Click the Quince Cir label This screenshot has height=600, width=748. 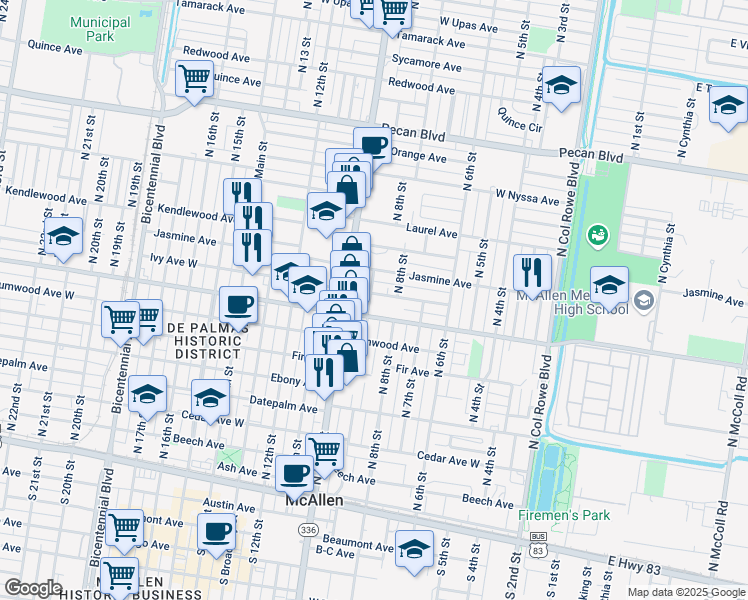[x=519, y=120]
